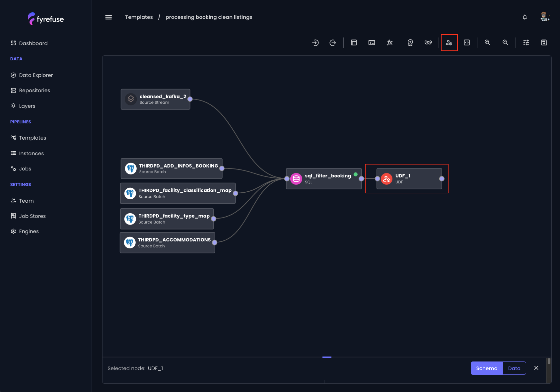Open the sliders settings toolbar icon

pos(526,42)
